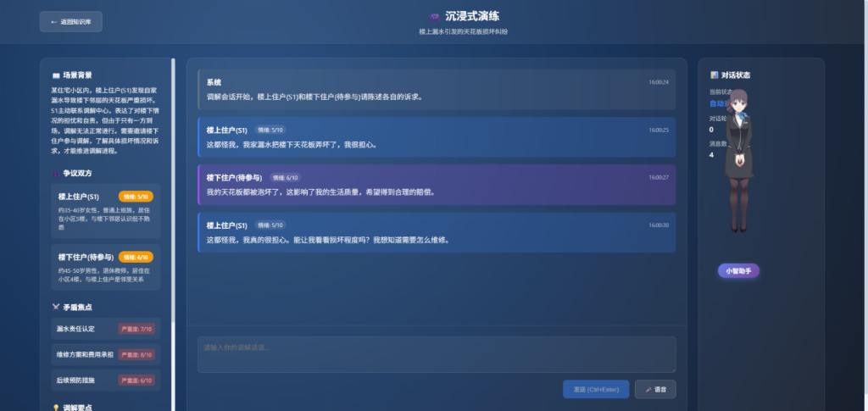868x411 pixels.
Task: Click the 小智助手 label button
Action: tap(738, 271)
